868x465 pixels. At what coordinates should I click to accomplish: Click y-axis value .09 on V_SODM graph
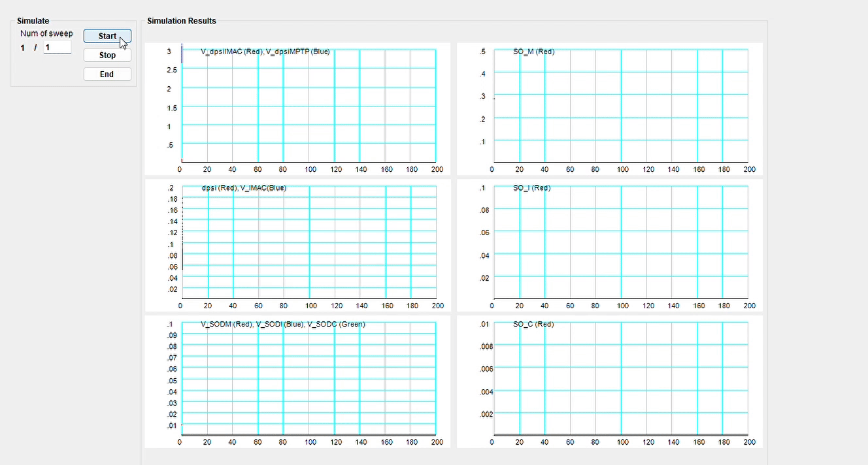pos(171,335)
